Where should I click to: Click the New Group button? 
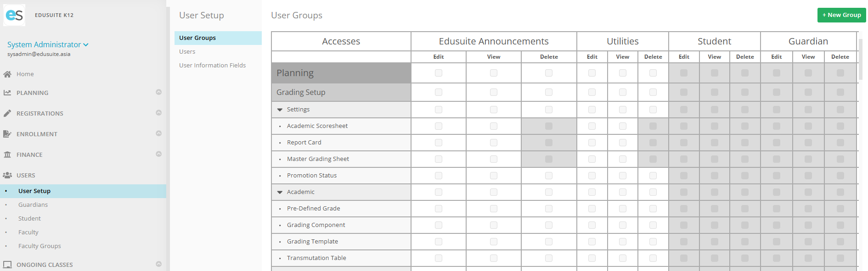[x=841, y=15]
